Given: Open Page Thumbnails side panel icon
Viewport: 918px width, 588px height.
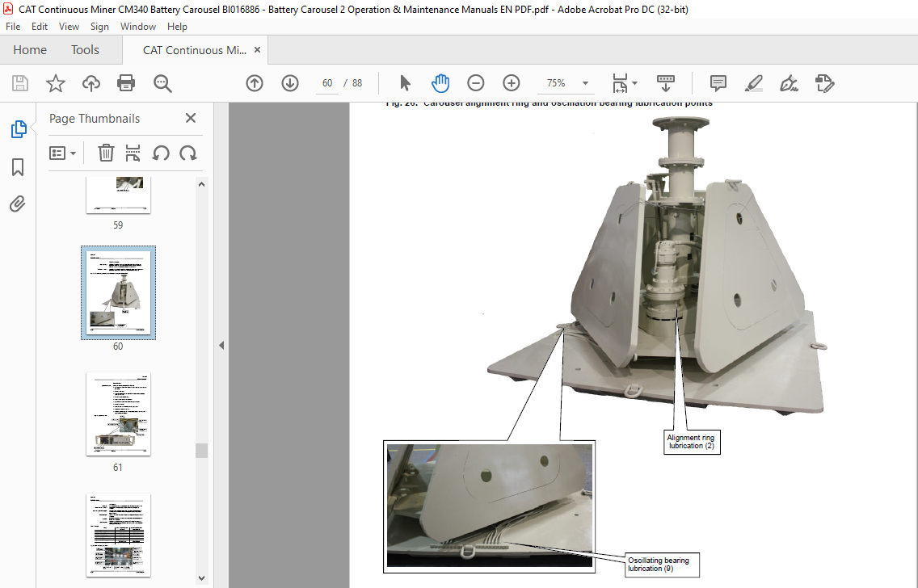Looking at the screenshot, I should (x=18, y=129).
